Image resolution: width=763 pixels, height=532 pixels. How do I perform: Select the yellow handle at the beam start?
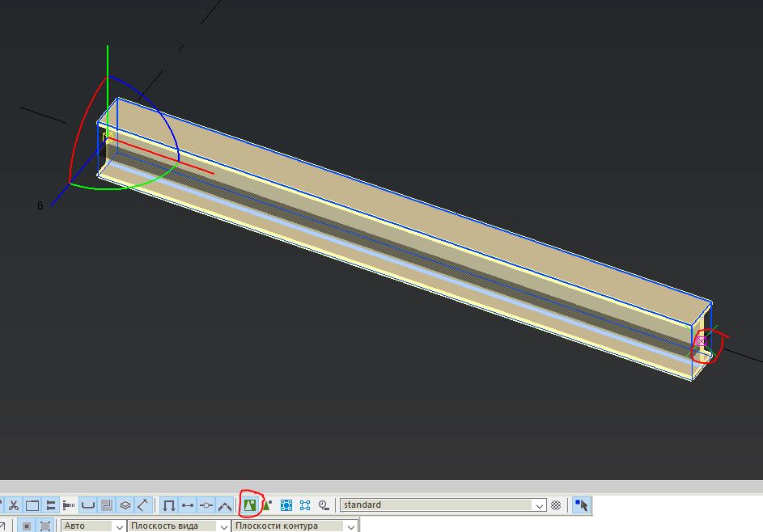[x=106, y=137]
